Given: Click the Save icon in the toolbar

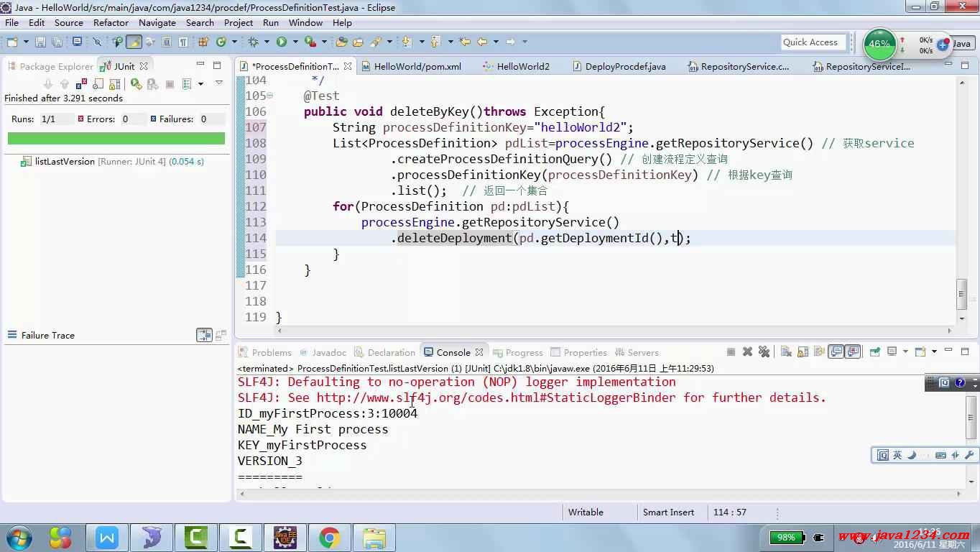Looking at the screenshot, I should tap(40, 42).
